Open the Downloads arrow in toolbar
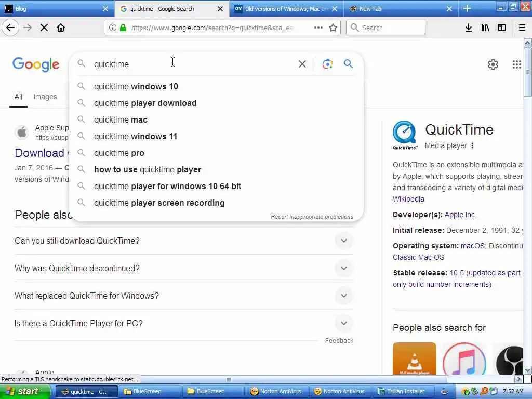532x399 pixels. tap(468, 28)
